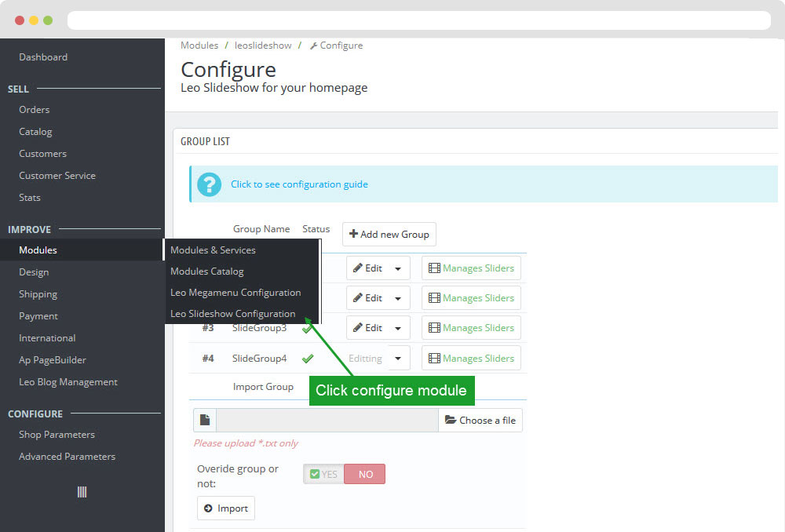Click the sidebar collapse bars icon
The image size is (785, 532).
[x=82, y=492]
